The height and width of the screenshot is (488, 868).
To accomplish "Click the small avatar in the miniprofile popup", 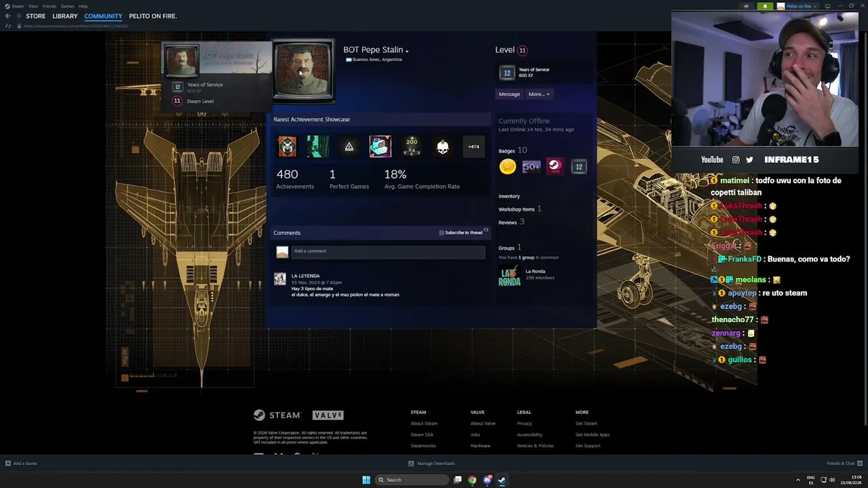I will click(x=181, y=60).
